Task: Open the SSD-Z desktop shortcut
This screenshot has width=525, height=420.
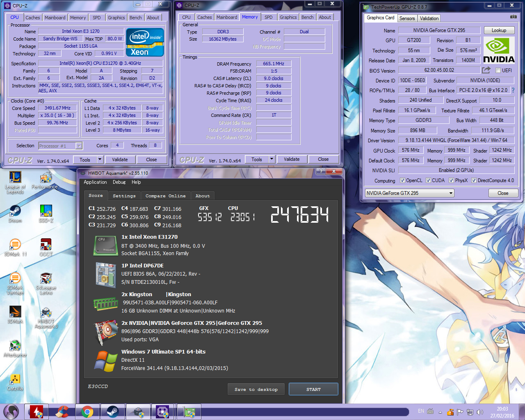Action: [46, 214]
